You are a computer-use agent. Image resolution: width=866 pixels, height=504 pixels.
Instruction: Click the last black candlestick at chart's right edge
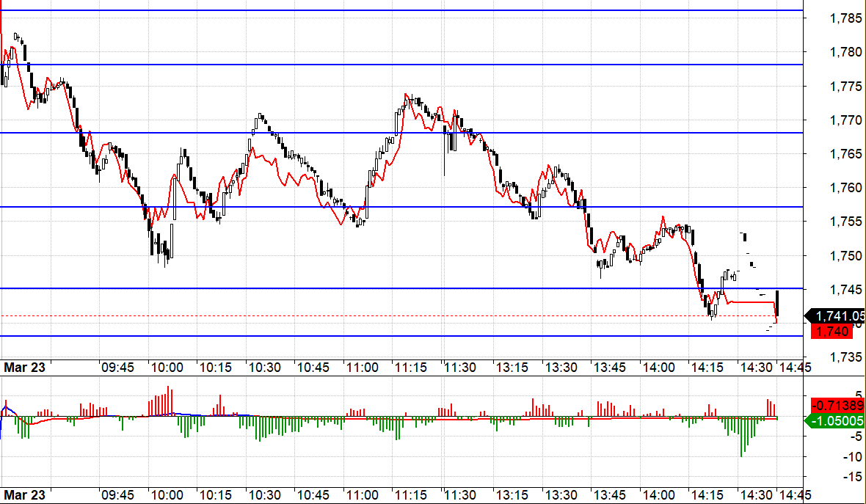(x=777, y=304)
